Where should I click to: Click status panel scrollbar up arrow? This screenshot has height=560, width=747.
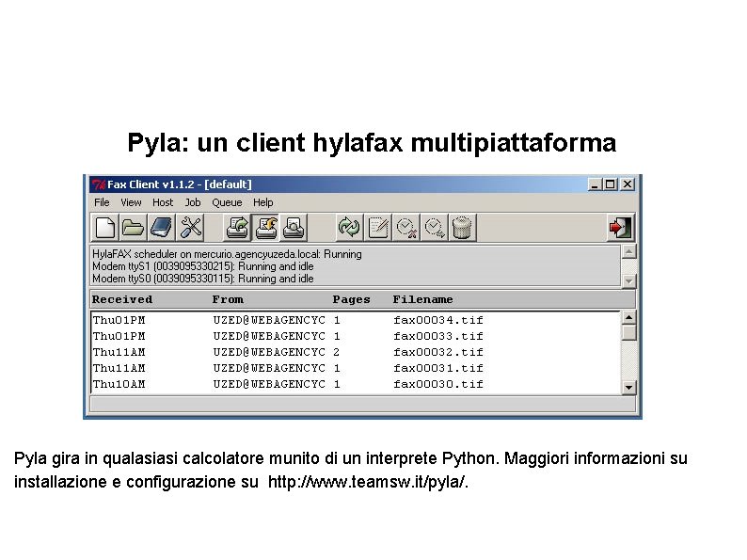[x=629, y=251]
